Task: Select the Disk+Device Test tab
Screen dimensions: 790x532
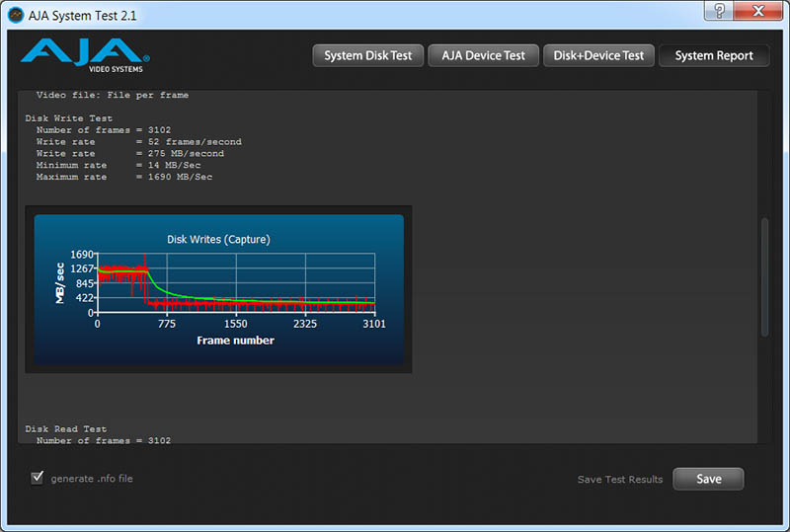Action: coord(598,55)
